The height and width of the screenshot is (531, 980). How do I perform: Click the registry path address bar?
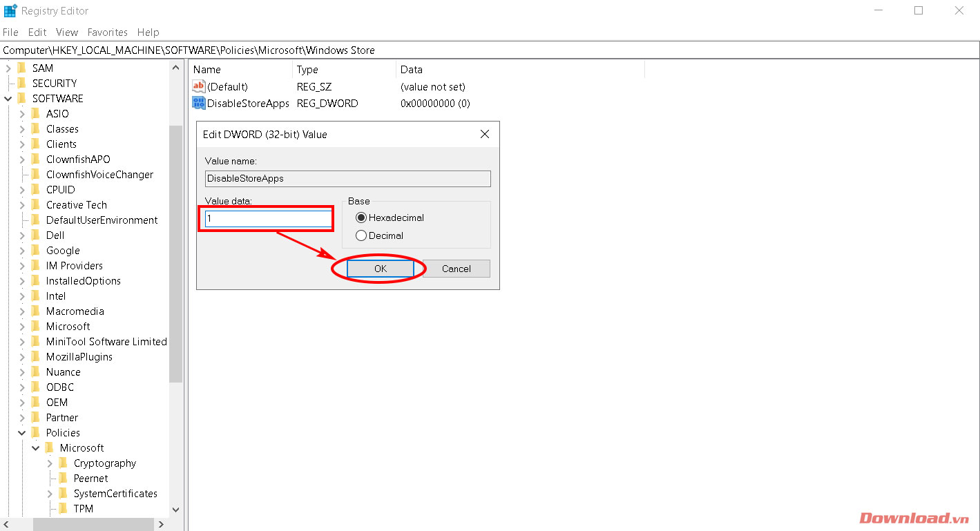[490, 50]
